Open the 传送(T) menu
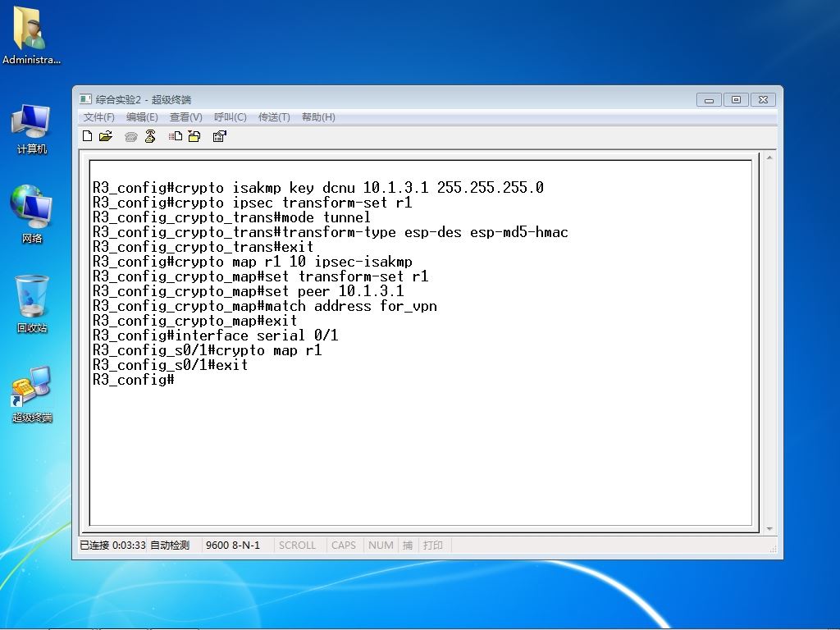Image resolution: width=840 pixels, height=630 pixels. point(274,116)
